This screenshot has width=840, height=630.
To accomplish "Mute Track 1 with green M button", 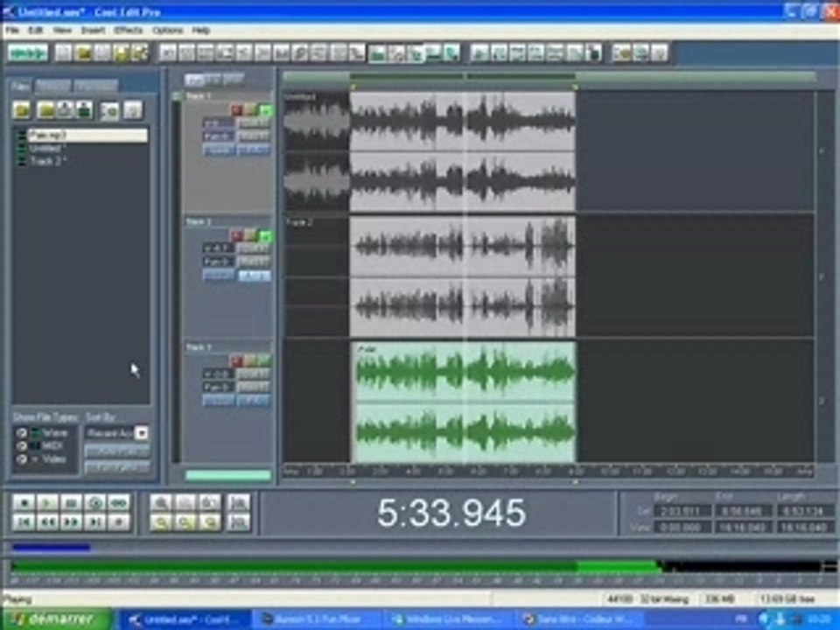I will click(265, 110).
